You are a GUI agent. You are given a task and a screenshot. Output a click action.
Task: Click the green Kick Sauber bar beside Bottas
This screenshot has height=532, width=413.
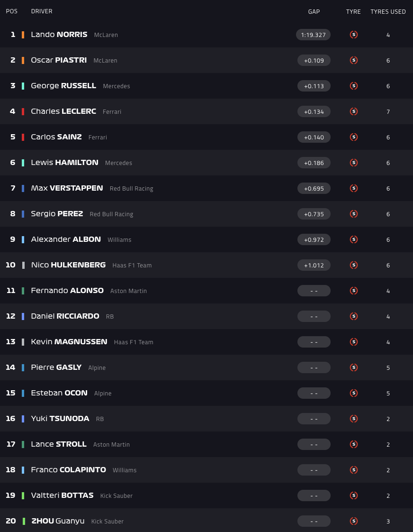tap(23, 495)
